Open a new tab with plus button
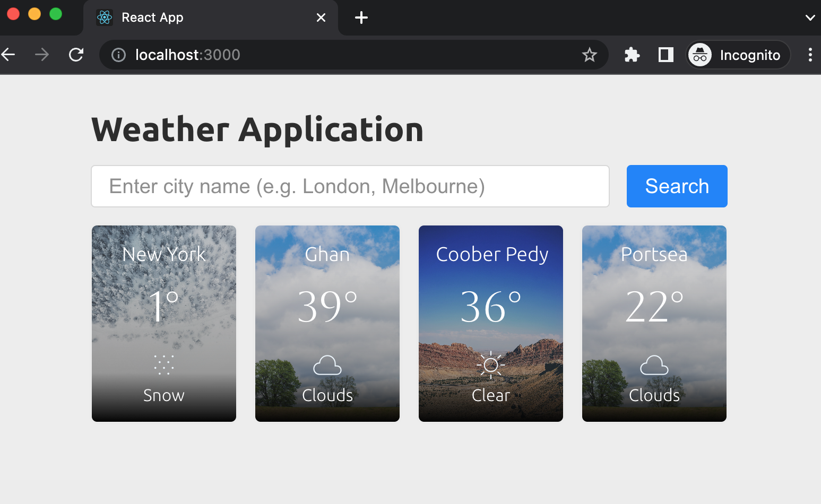This screenshot has width=821, height=504. tap(361, 18)
